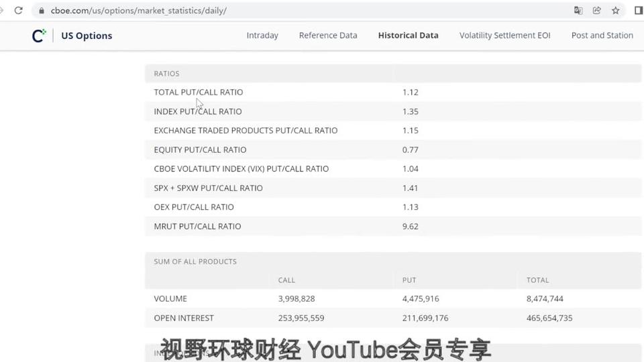
Task: Select EXCHANGE TRADED PRODUCTS PUT/CALL RATIO label
Action: coord(246,130)
